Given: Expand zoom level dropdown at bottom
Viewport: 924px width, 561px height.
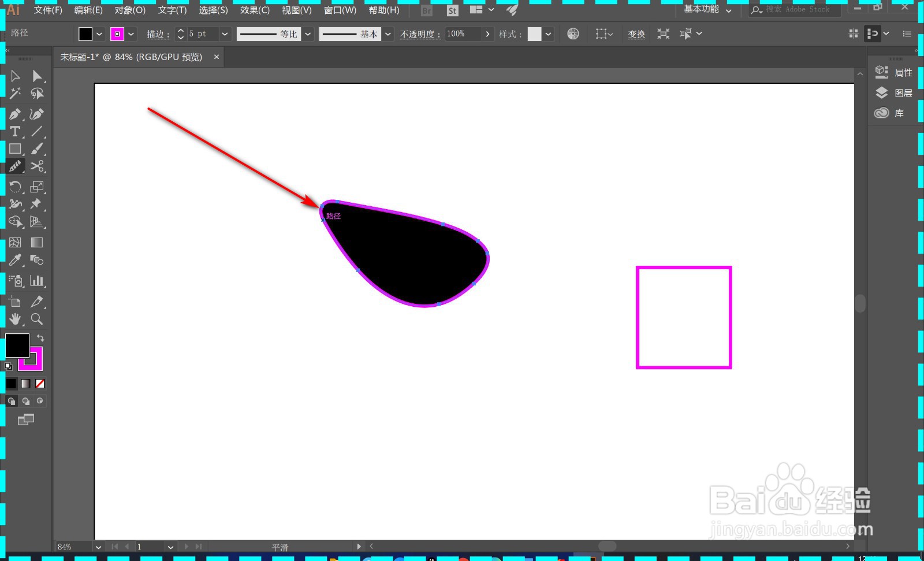Looking at the screenshot, I should coord(98,547).
